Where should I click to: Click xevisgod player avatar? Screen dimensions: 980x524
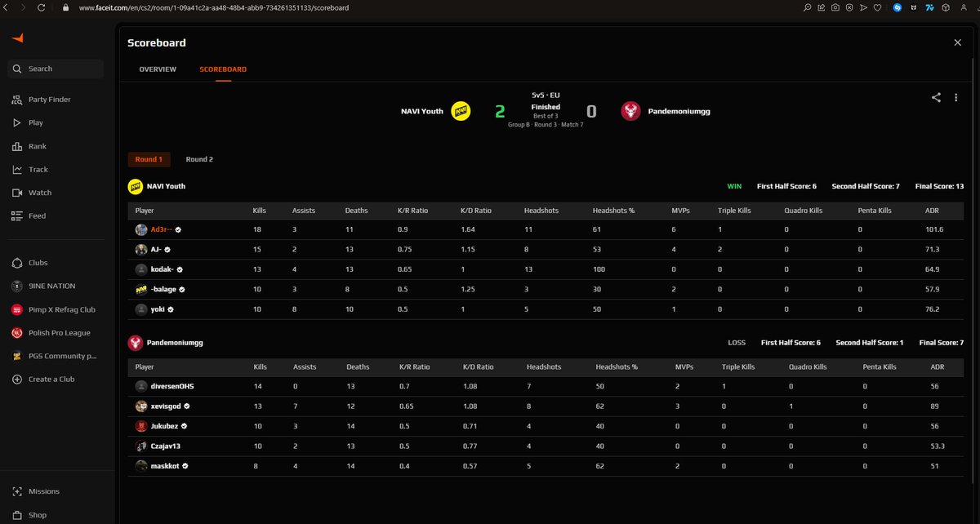click(x=141, y=406)
